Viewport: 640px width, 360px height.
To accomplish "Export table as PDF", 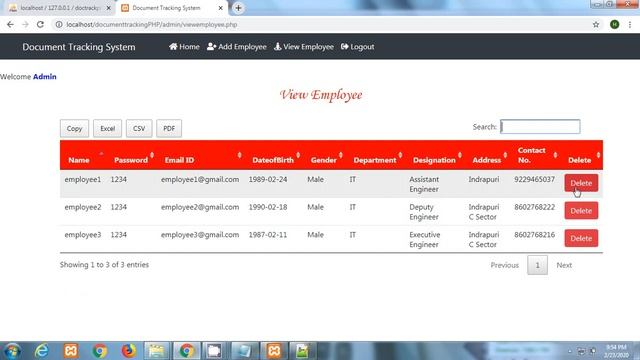I will 169,128.
